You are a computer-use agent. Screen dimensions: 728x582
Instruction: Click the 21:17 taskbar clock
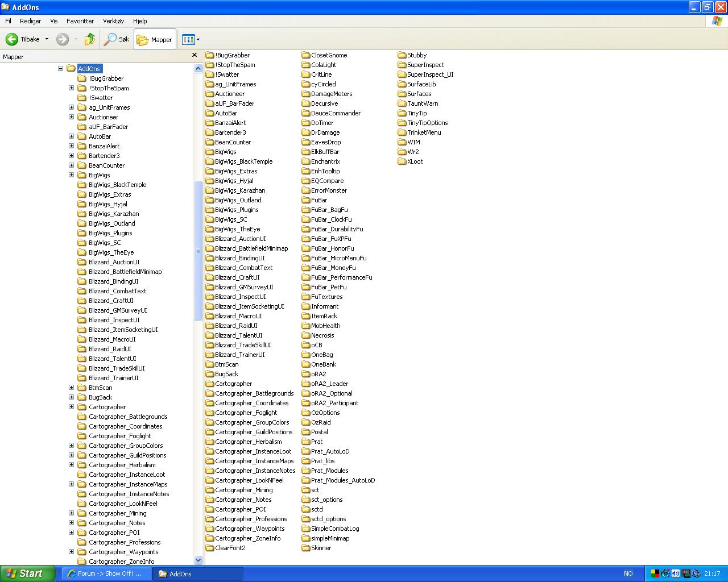point(712,573)
